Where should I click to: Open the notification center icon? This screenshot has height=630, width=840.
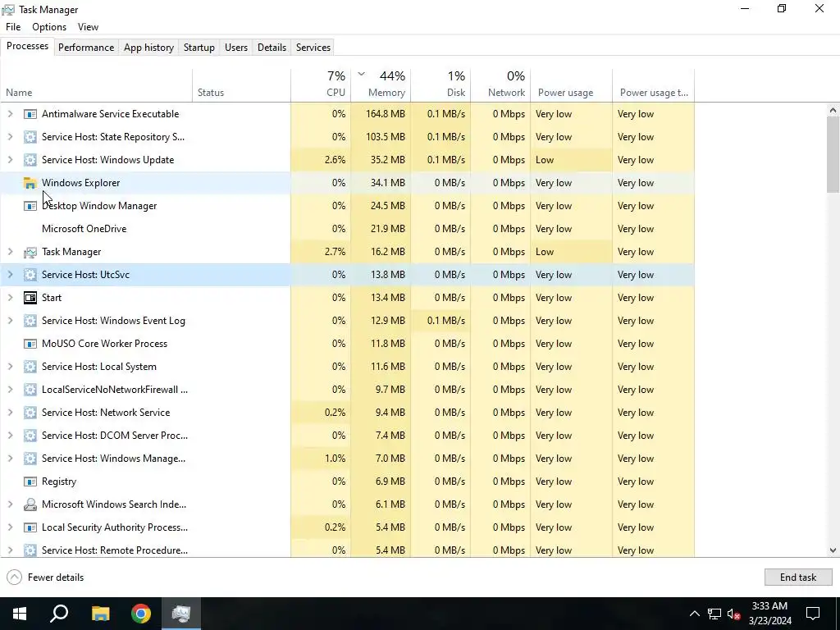click(813, 614)
